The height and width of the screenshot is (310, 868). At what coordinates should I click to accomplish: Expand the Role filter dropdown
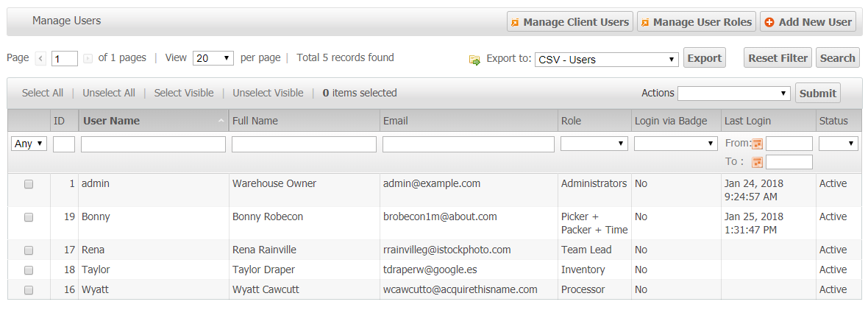(594, 144)
